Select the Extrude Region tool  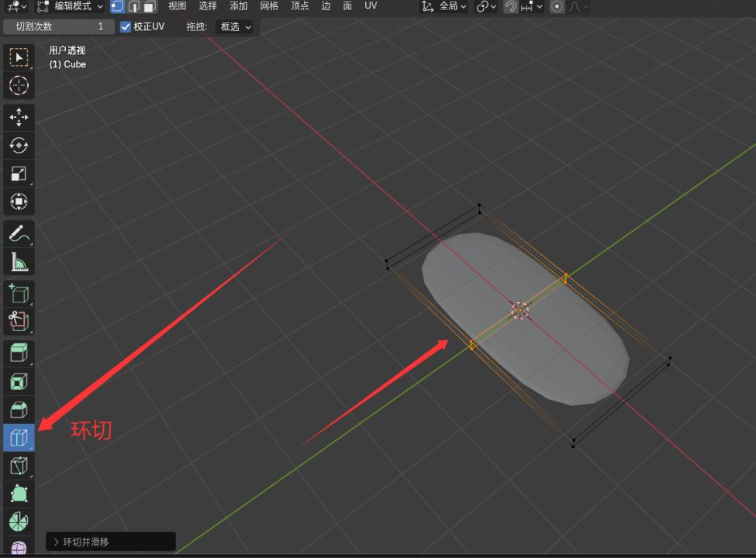pyautogui.click(x=19, y=353)
